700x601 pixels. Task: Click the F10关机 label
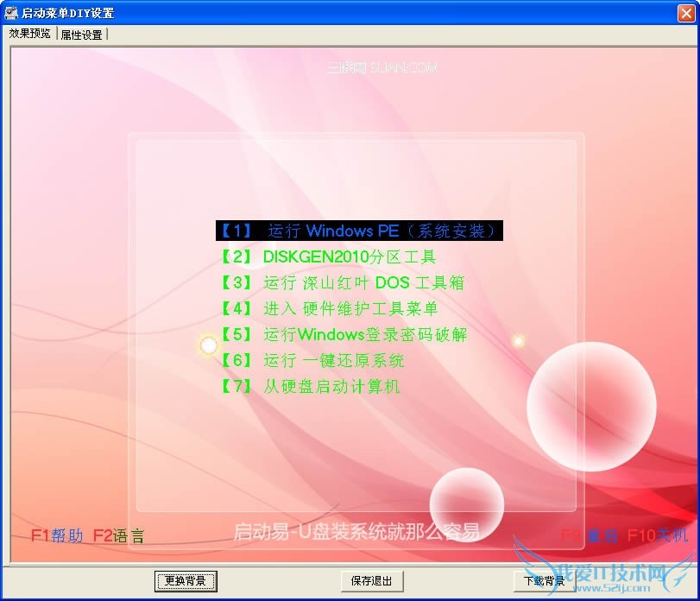pos(658,535)
